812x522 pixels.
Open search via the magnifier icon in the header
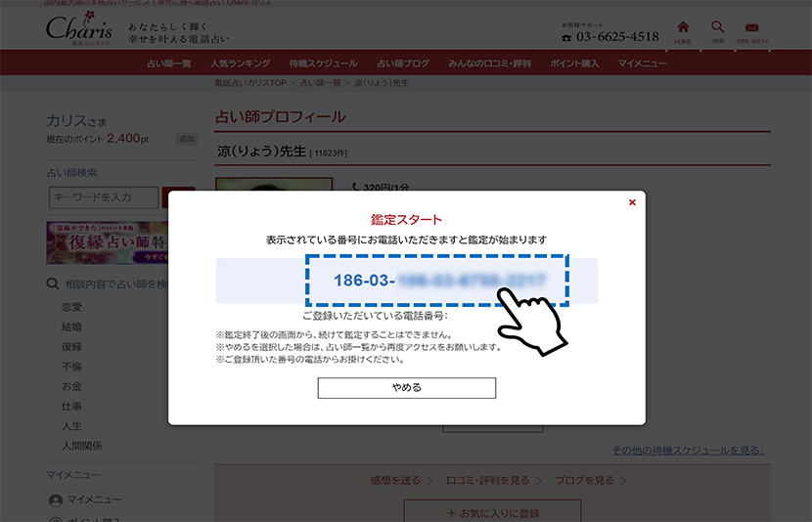point(717,30)
